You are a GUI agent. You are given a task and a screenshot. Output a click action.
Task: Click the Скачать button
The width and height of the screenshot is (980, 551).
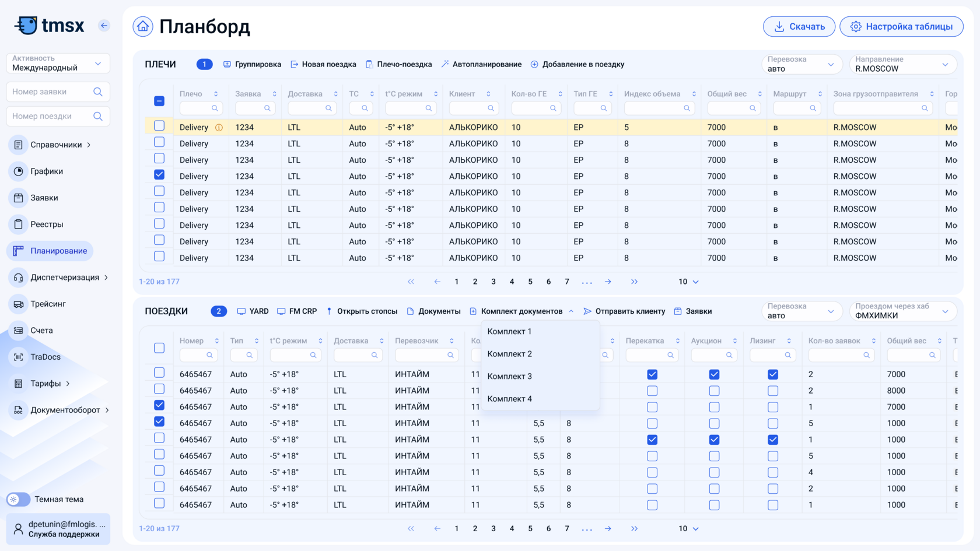coord(799,27)
